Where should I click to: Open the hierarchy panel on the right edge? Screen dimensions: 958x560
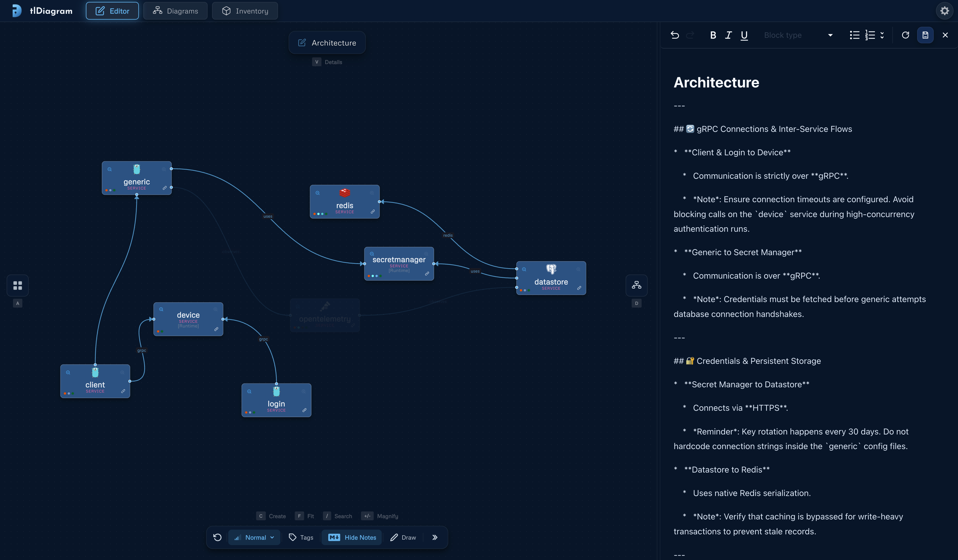tap(636, 285)
